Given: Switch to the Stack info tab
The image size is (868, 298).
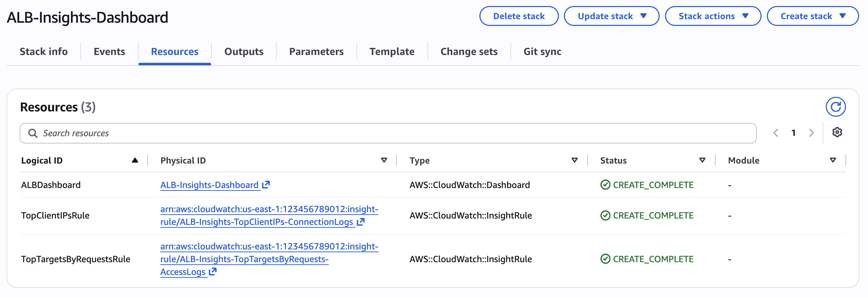Looking at the screenshot, I should tap(44, 51).
